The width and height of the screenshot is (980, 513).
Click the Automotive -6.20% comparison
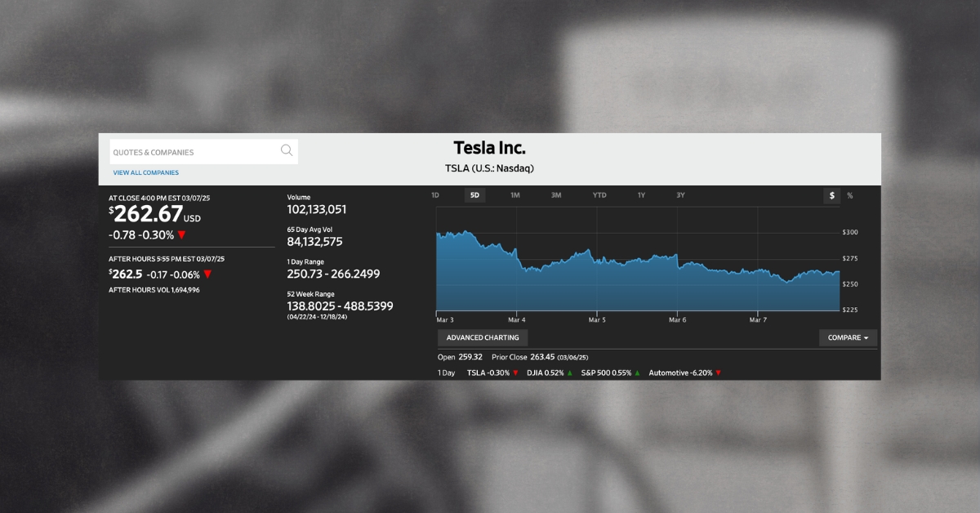tap(685, 372)
